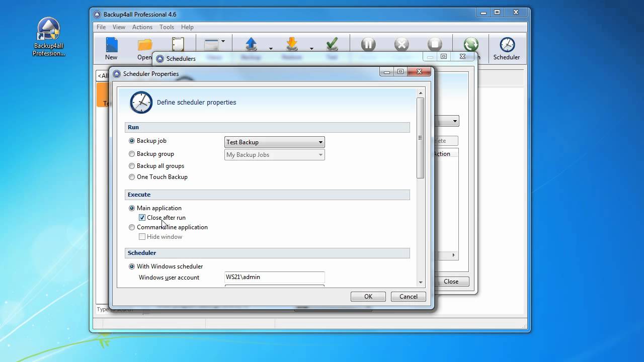
Task: Click the Backup4all title bar application icon
Action: click(98, 14)
